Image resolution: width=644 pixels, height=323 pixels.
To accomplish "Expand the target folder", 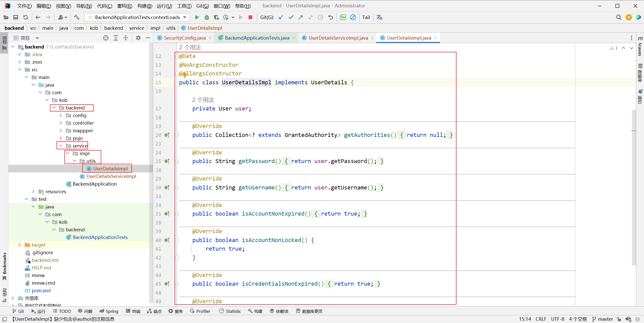I will point(20,245).
